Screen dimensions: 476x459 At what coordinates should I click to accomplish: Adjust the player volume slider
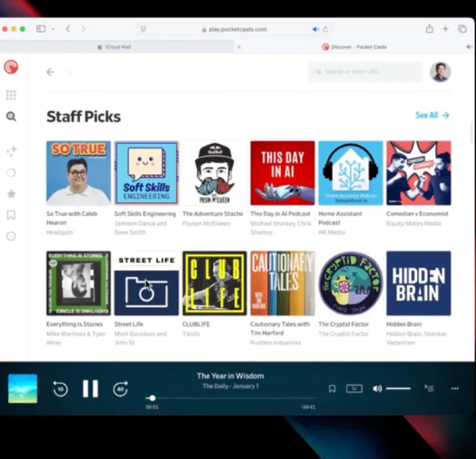(398, 388)
